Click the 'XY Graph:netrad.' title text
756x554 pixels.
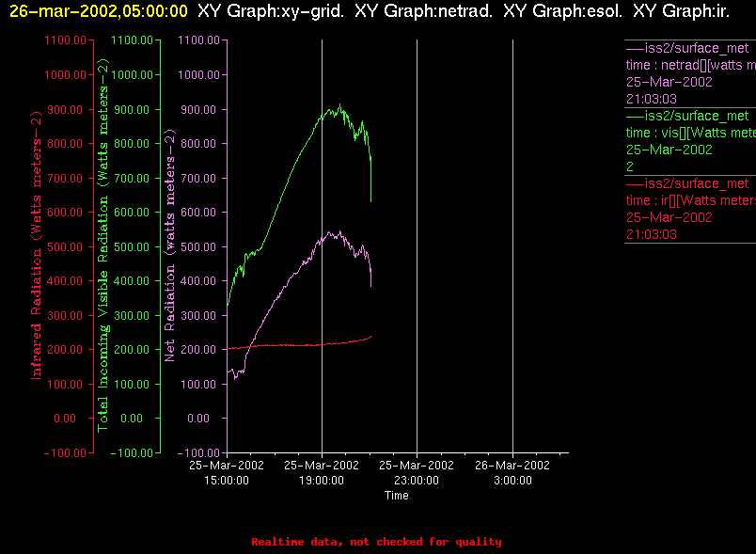(423, 11)
